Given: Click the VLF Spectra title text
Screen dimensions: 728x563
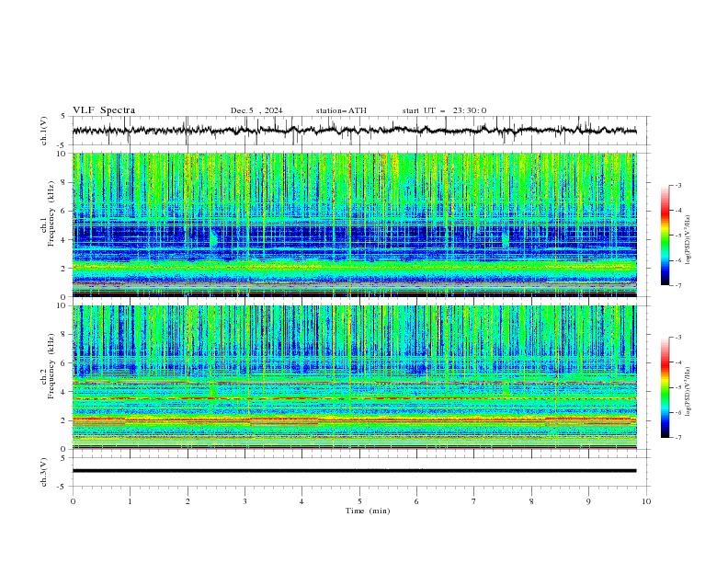Looking at the screenshot, I should (x=104, y=110).
